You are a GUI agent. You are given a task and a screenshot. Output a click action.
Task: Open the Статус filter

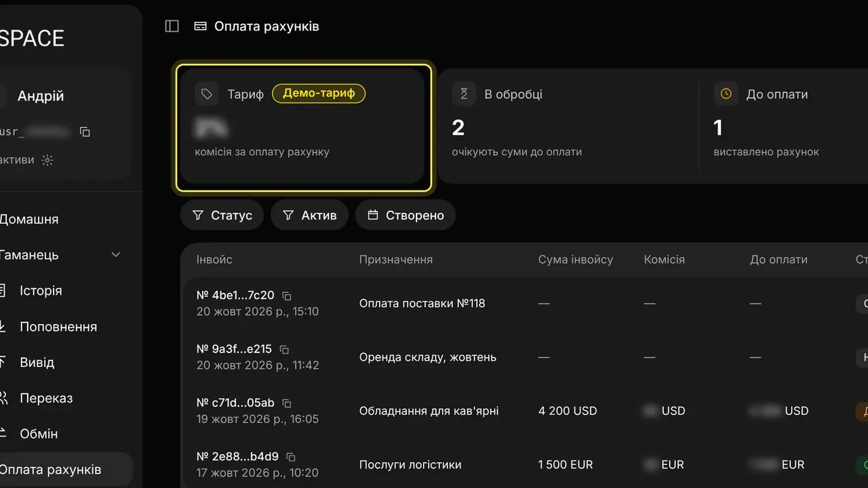[x=222, y=215]
